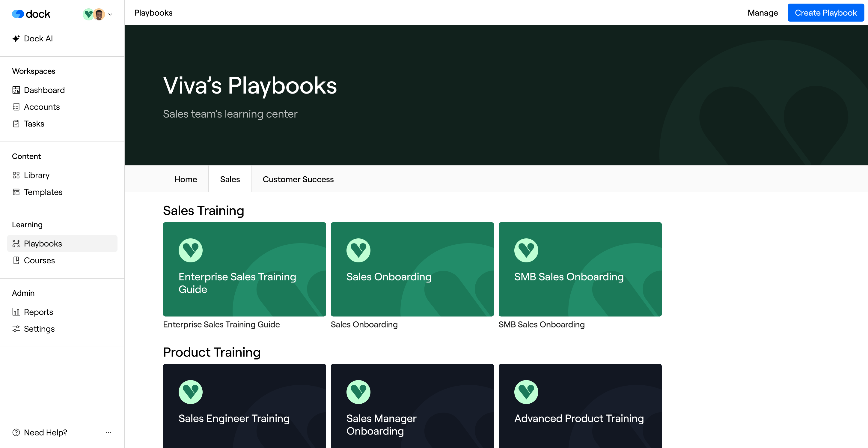Open Dashboard via its sidebar icon
The height and width of the screenshot is (448, 868).
click(x=16, y=90)
